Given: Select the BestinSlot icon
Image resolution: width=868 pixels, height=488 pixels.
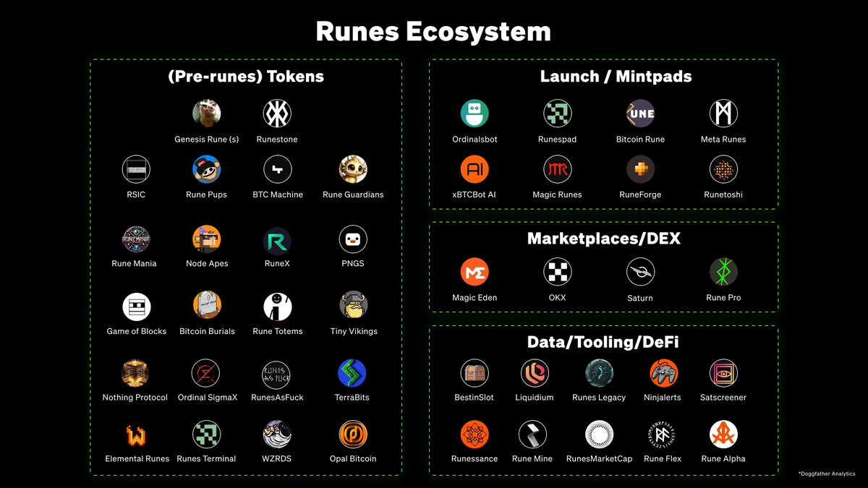Looking at the screenshot, I should [x=475, y=373].
